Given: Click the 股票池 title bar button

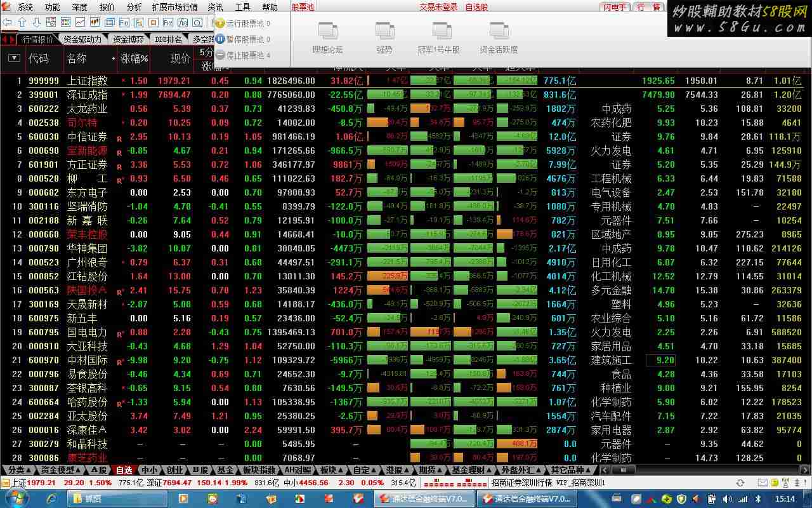Looking at the screenshot, I should [x=303, y=7].
